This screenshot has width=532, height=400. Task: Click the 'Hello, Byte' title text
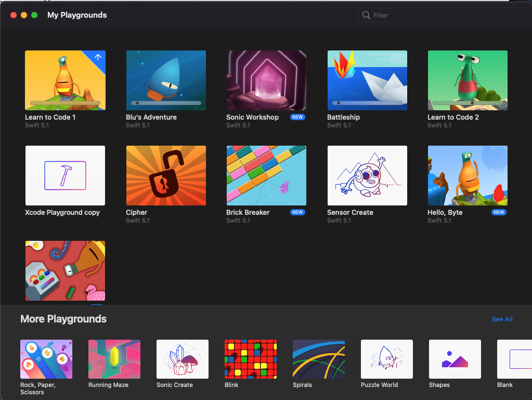pos(445,212)
